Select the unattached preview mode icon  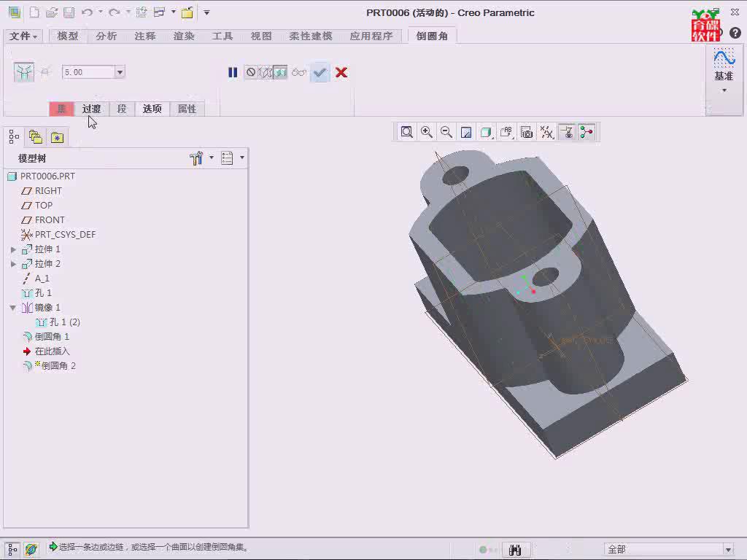click(x=266, y=72)
